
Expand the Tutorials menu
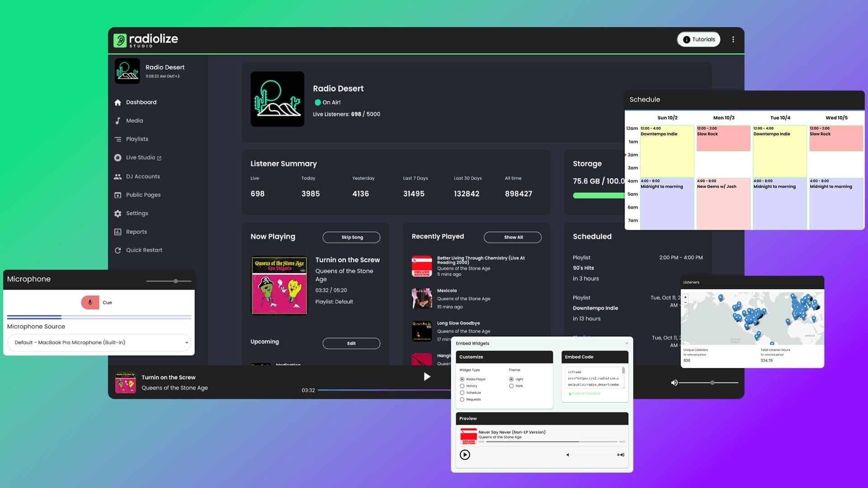point(698,39)
